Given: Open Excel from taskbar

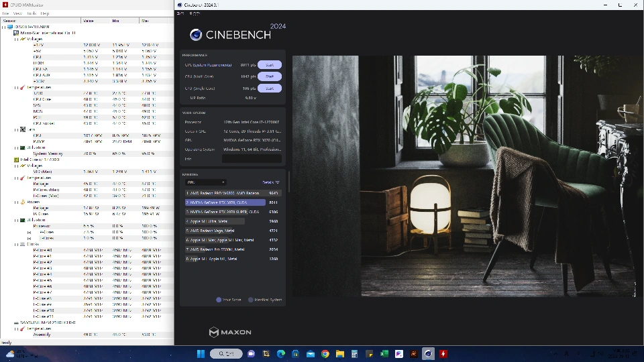Looking at the screenshot, I should click(x=384, y=354).
